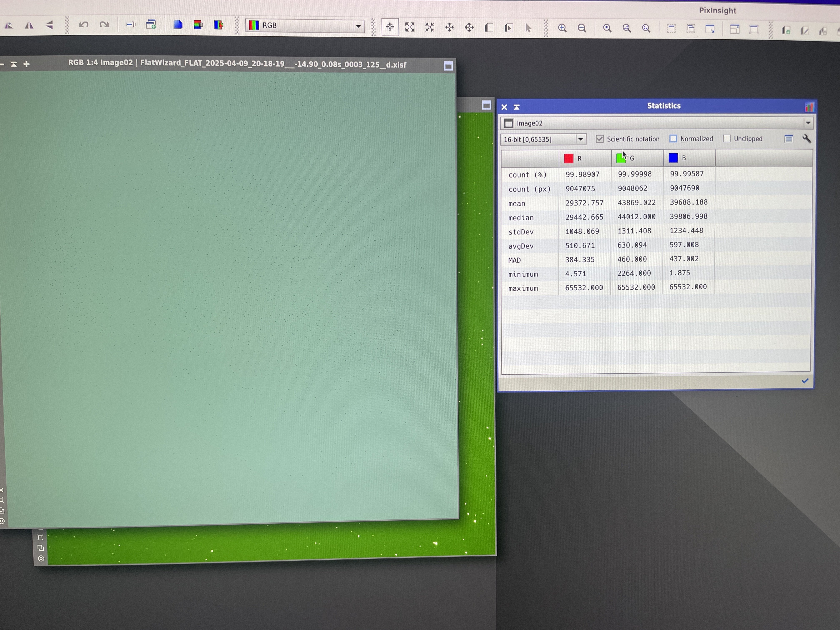
Task: Click the red R channel swatch
Action: point(569,158)
